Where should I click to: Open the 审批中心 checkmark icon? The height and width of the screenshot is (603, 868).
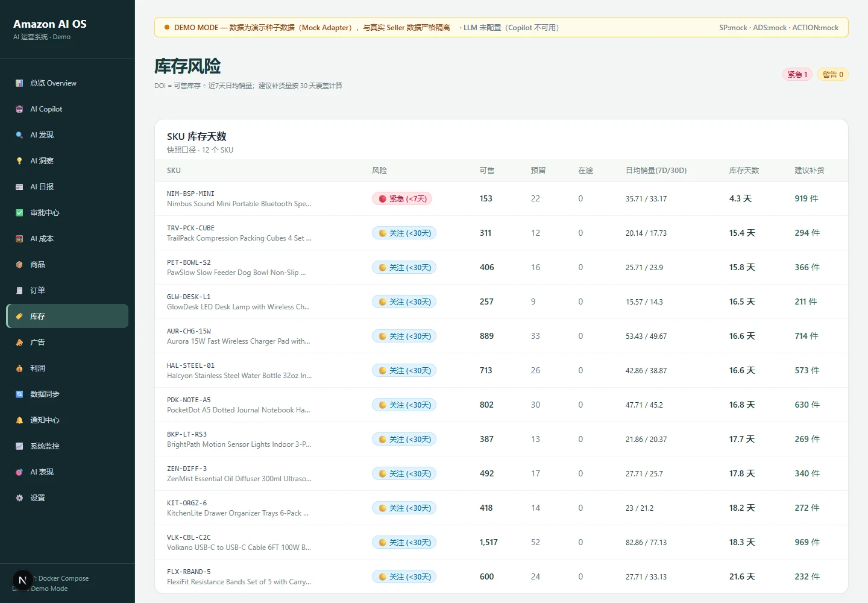click(19, 213)
